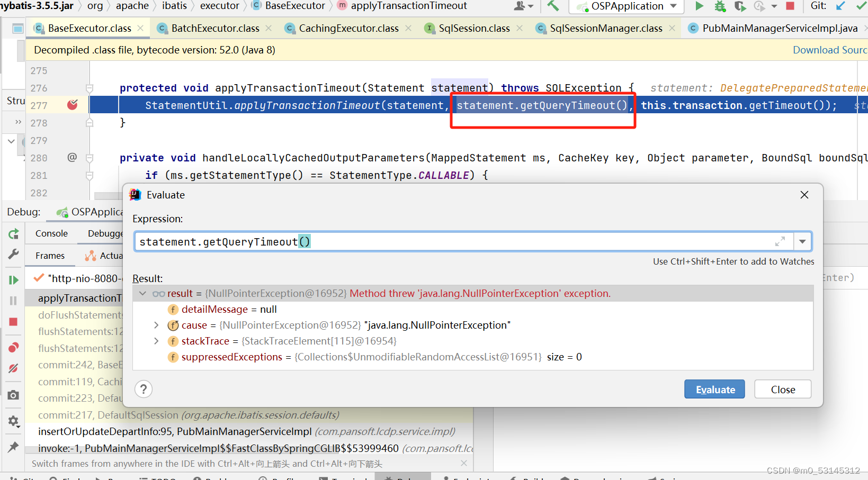Click the Evaluate button
Viewport: 868px width, 480px height.
(x=714, y=389)
